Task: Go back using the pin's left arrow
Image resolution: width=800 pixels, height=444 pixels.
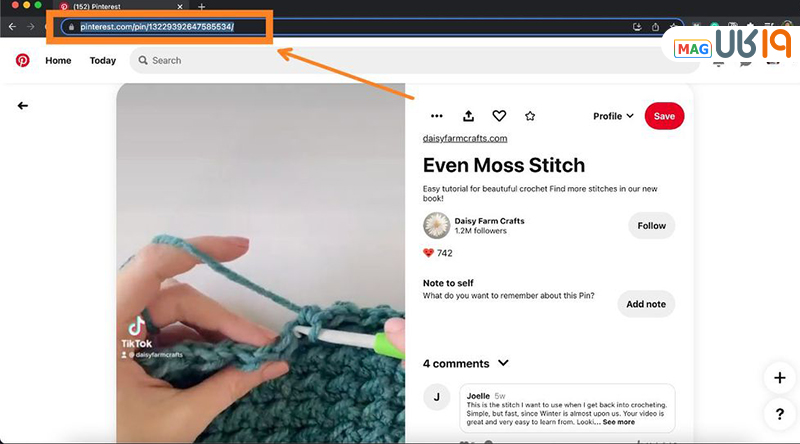Action: point(22,105)
